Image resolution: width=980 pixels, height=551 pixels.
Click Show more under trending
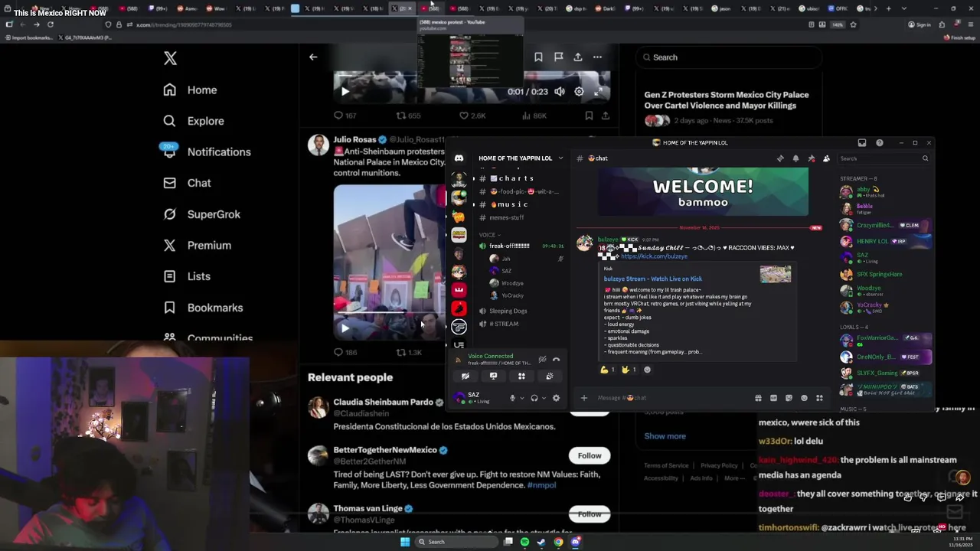click(665, 436)
